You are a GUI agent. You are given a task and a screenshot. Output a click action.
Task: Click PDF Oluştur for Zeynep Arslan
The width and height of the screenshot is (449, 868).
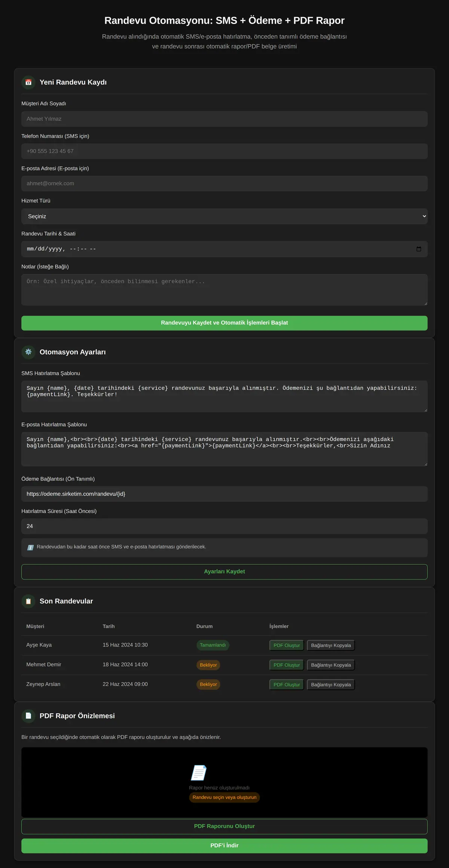287,685
